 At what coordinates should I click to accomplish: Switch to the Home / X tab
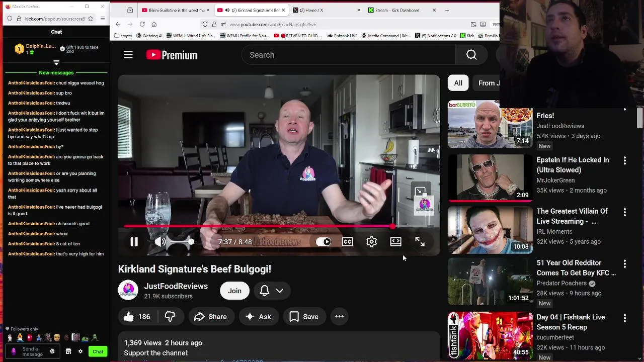[326, 10]
